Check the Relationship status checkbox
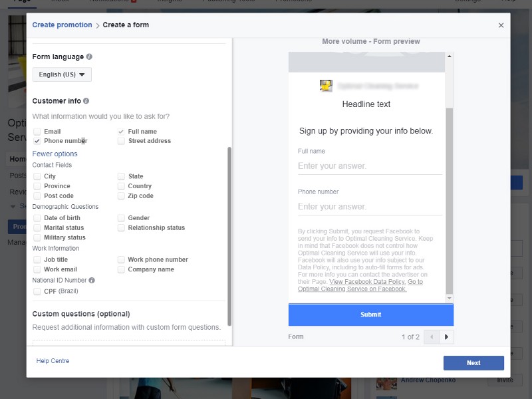The width and height of the screenshot is (532, 399). (121, 227)
